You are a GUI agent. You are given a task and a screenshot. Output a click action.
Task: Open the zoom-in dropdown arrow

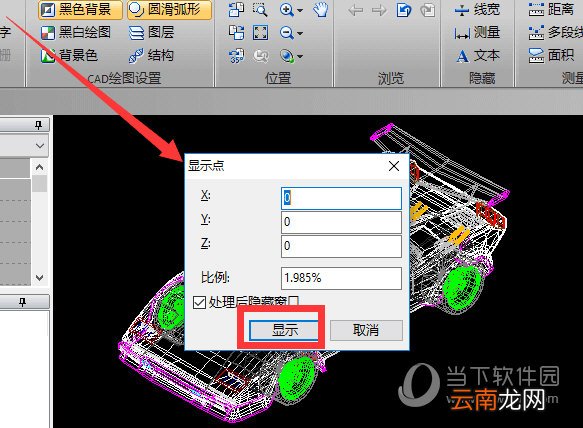(300, 10)
